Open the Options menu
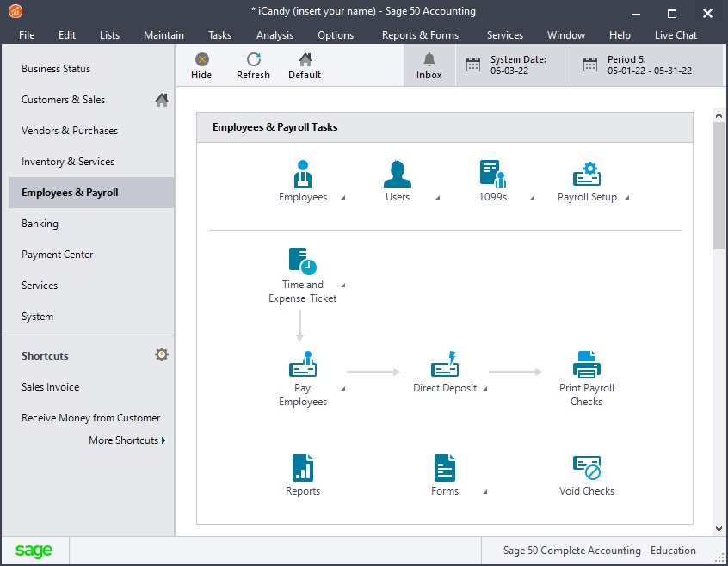The image size is (728, 566). (x=336, y=35)
